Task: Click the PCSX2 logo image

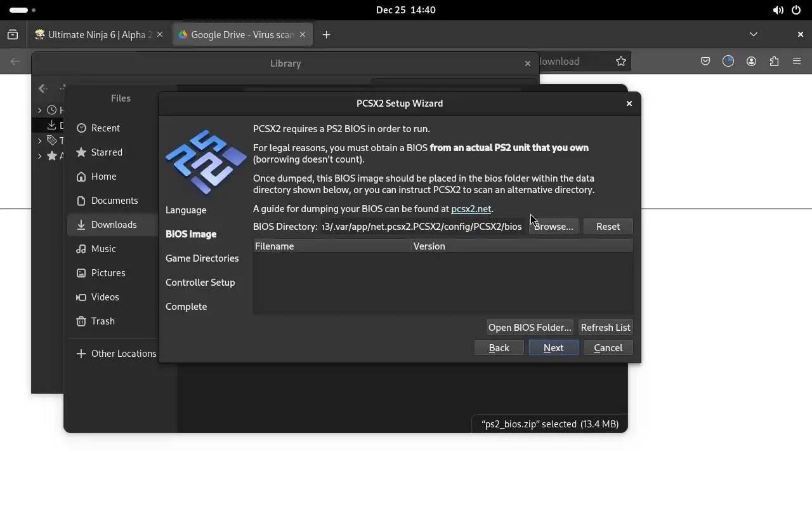Action: (206, 163)
